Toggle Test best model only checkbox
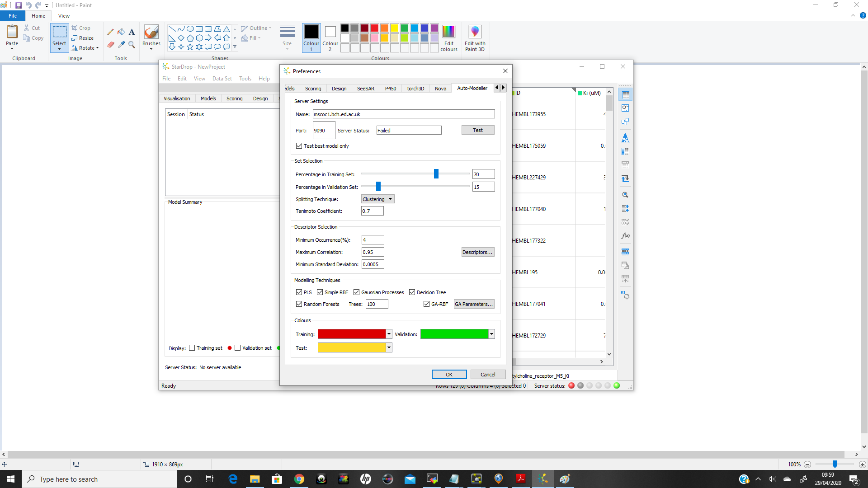 click(x=299, y=146)
